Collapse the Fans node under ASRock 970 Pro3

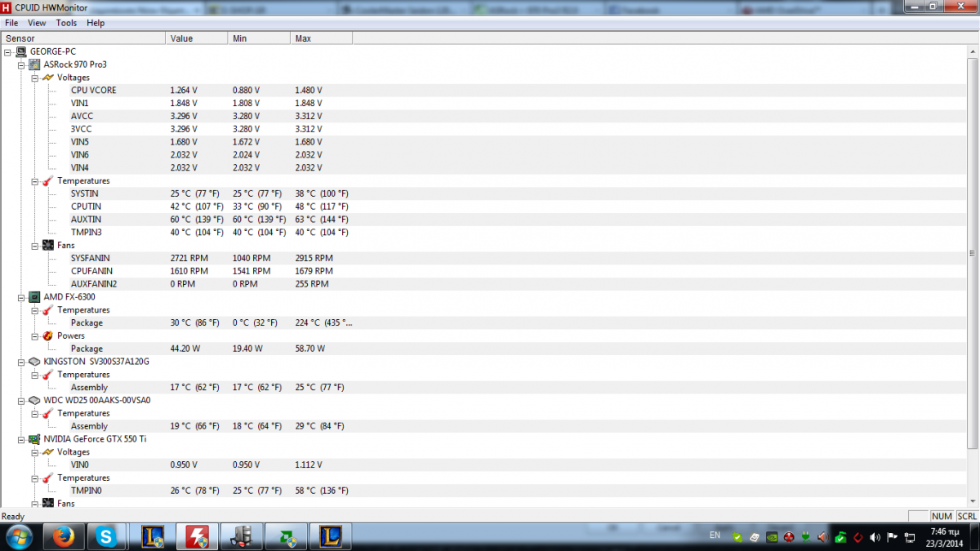(x=34, y=245)
